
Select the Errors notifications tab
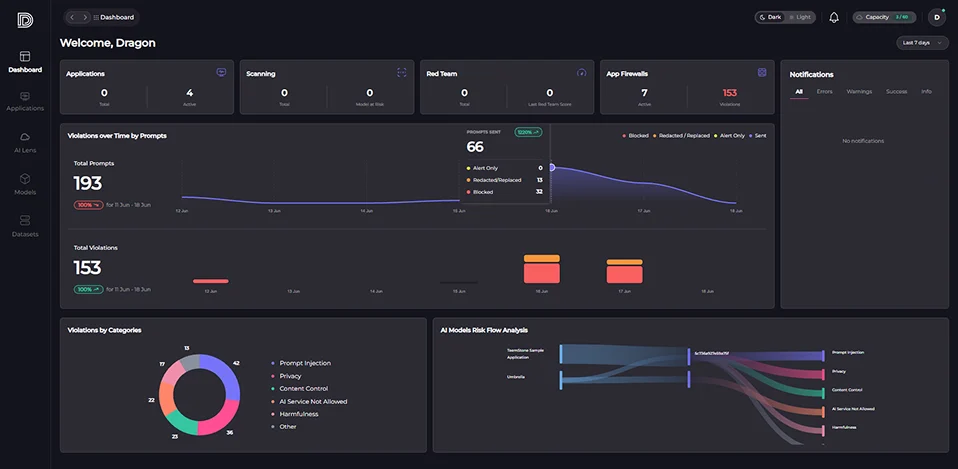824,92
